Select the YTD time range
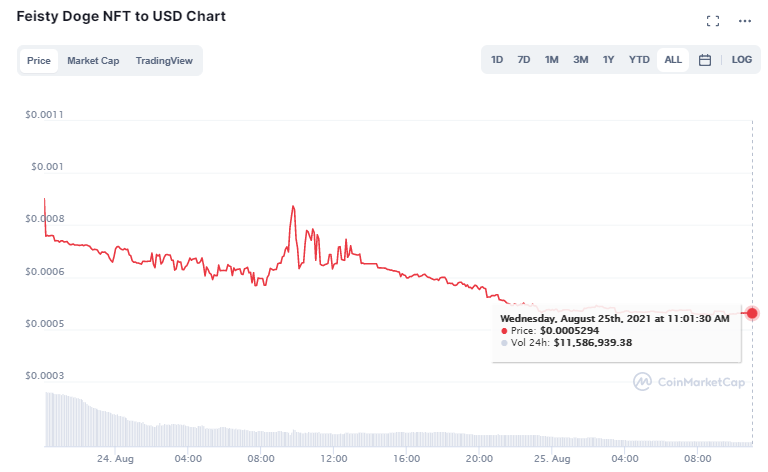 (x=639, y=60)
